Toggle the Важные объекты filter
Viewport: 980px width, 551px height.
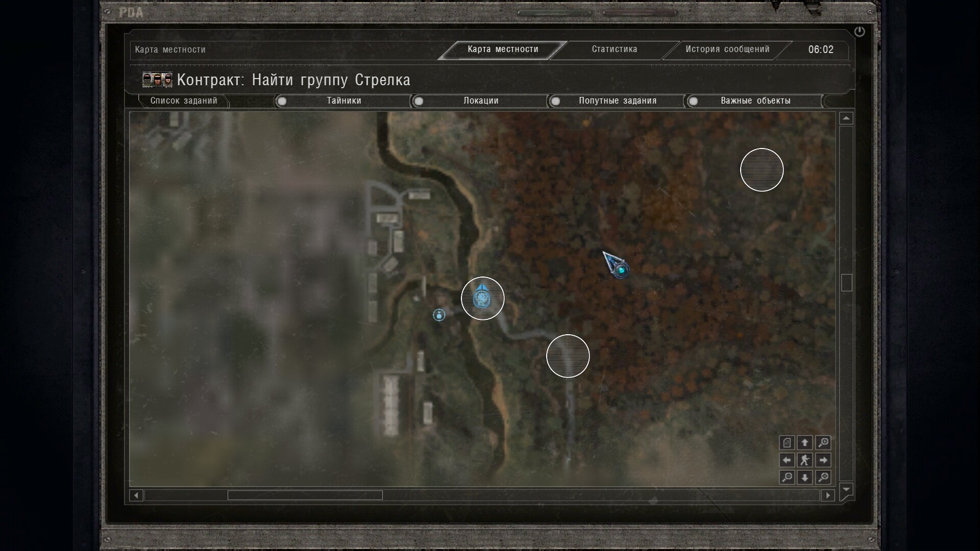coord(693,101)
